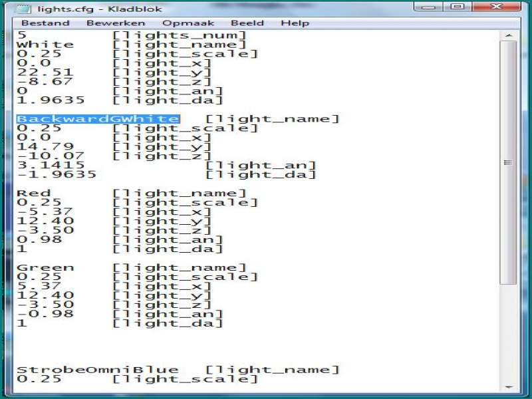
Task: Click the highlighted BackwardGWhite text
Action: 98,119
